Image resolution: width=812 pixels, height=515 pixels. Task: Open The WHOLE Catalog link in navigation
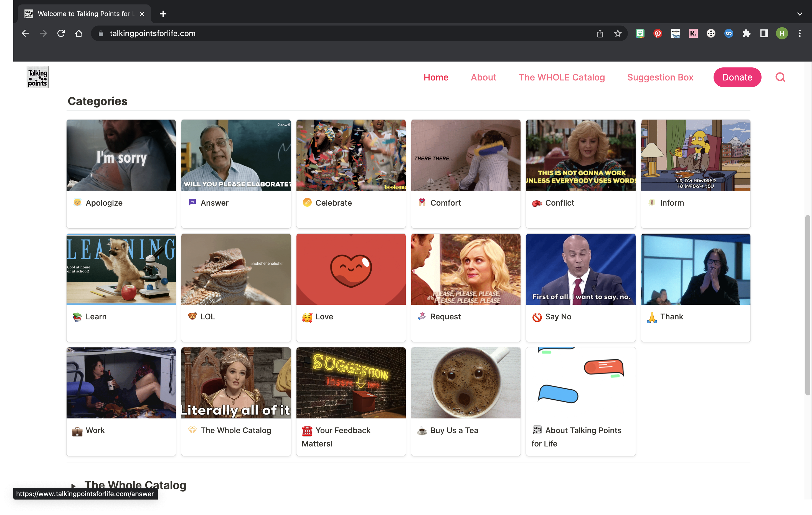(x=562, y=77)
